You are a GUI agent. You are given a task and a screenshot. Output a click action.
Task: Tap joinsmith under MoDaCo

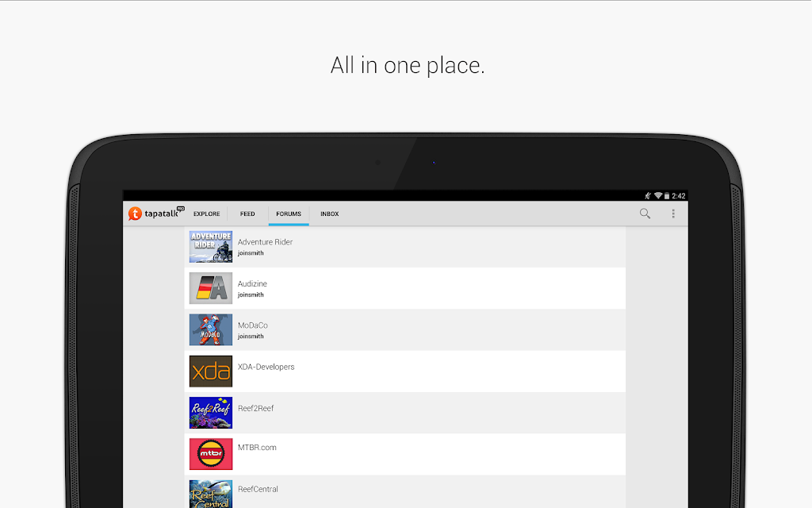point(251,336)
